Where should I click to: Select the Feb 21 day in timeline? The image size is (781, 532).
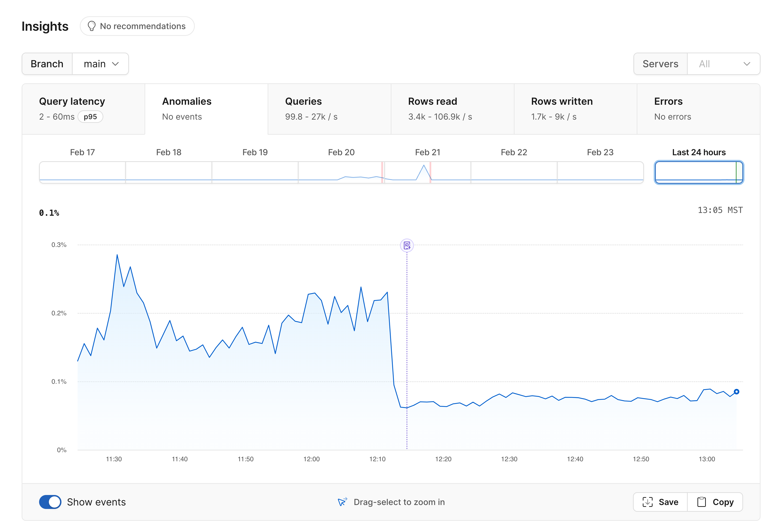coord(428,172)
